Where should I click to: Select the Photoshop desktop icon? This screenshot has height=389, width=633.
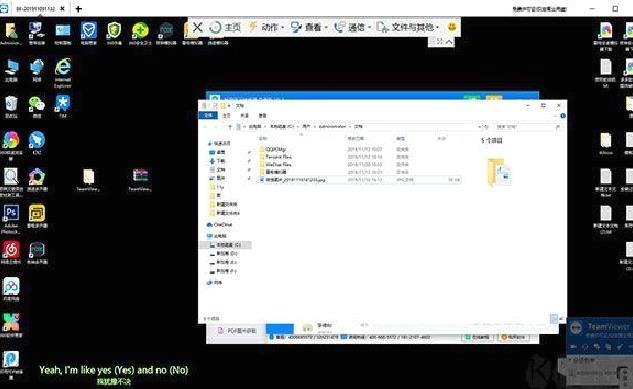point(11,219)
